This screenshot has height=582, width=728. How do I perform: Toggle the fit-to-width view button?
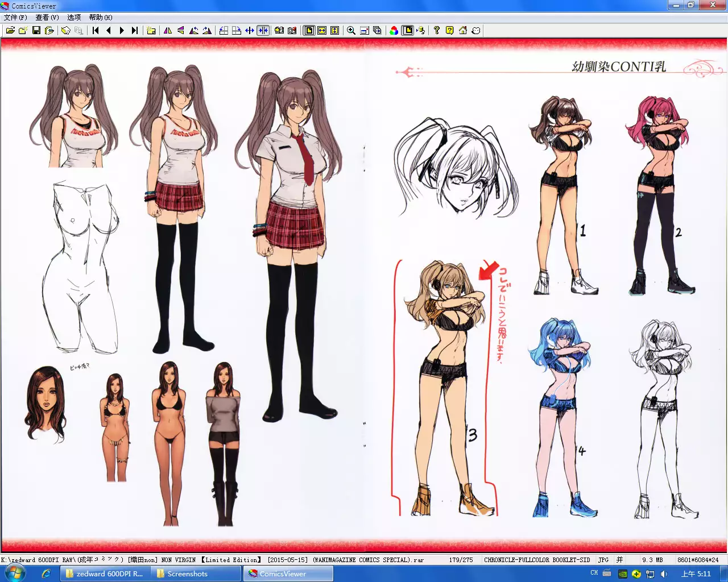click(322, 31)
